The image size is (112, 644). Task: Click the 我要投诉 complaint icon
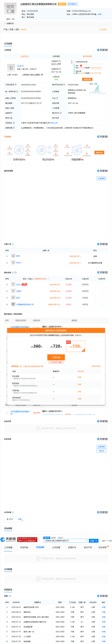[x=5, y=24]
